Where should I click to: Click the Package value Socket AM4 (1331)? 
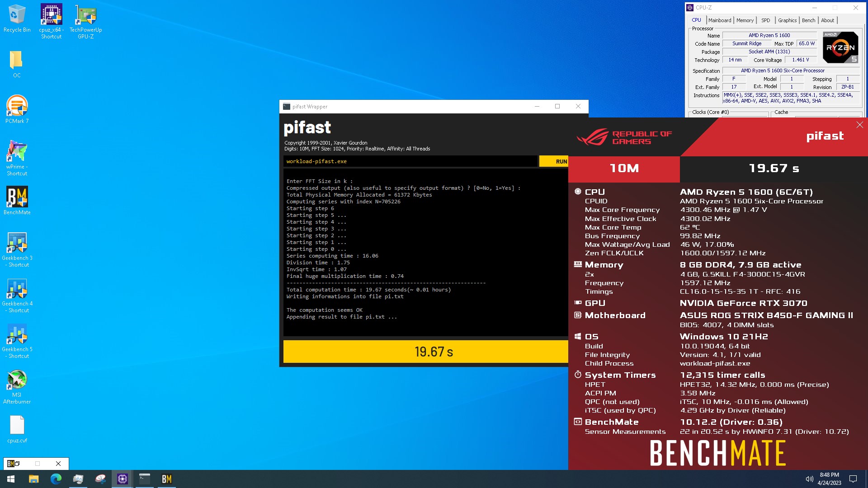(x=769, y=52)
